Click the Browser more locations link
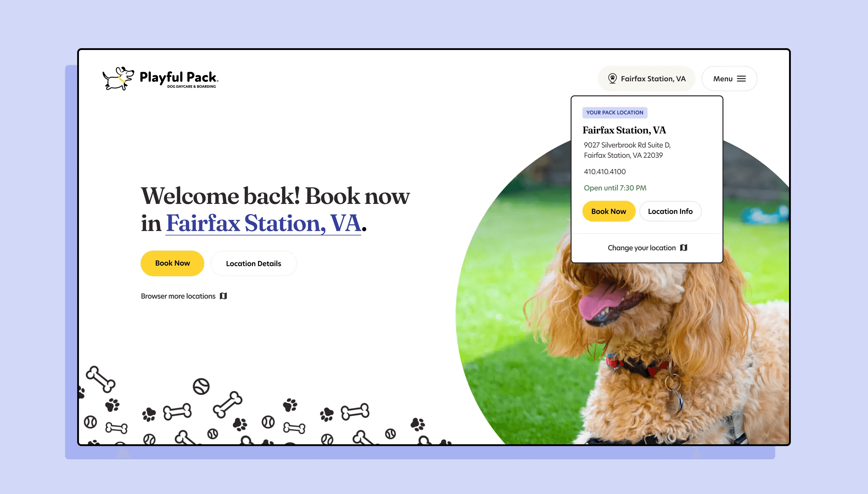Image resolution: width=868 pixels, height=494 pixels. (x=178, y=296)
